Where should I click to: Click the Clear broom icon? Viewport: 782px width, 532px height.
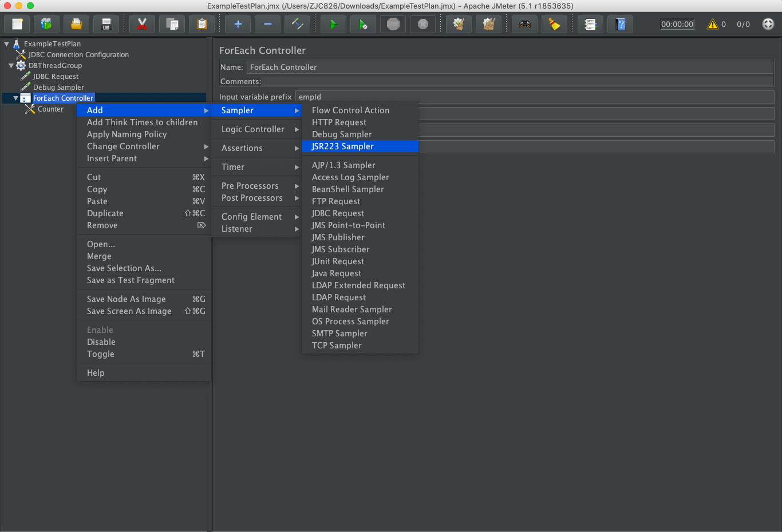[x=459, y=24]
